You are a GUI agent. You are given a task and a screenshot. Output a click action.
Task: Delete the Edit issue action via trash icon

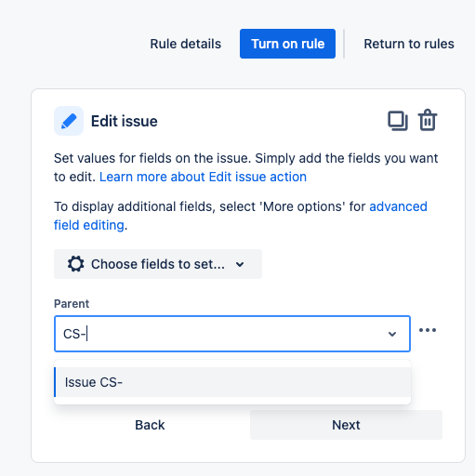point(428,120)
